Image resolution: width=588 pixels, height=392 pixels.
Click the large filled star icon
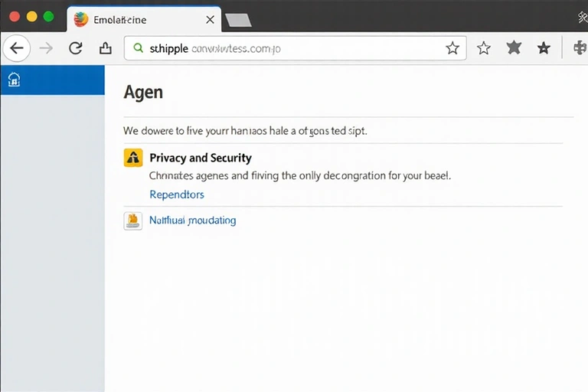coord(514,47)
